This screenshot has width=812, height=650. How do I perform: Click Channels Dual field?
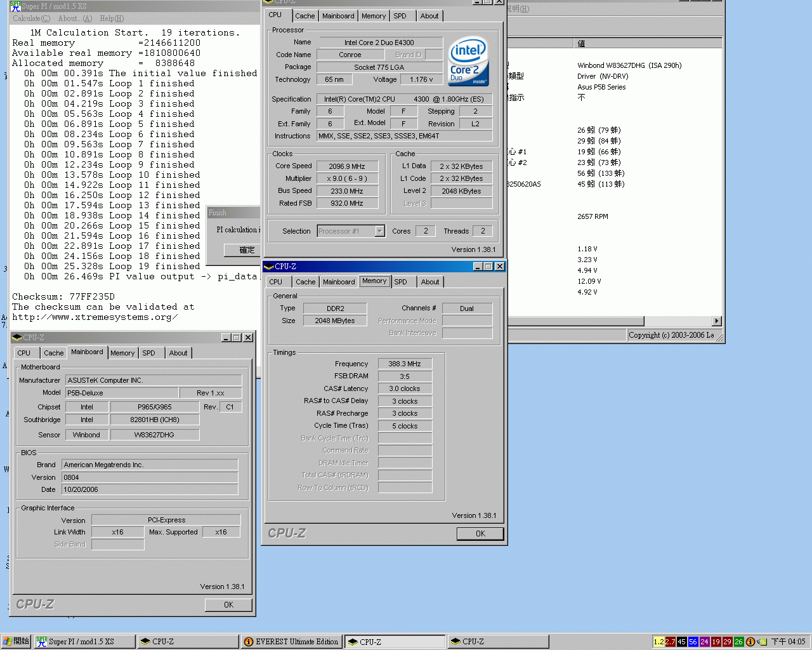tap(467, 308)
